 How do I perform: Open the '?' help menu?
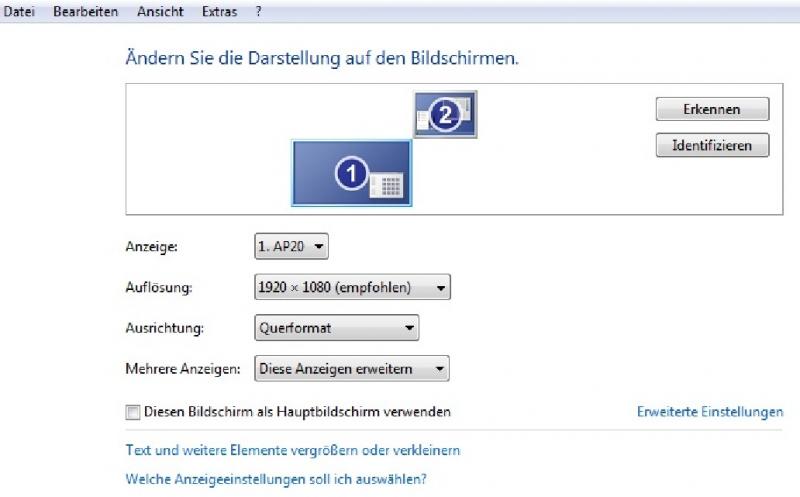click(258, 12)
